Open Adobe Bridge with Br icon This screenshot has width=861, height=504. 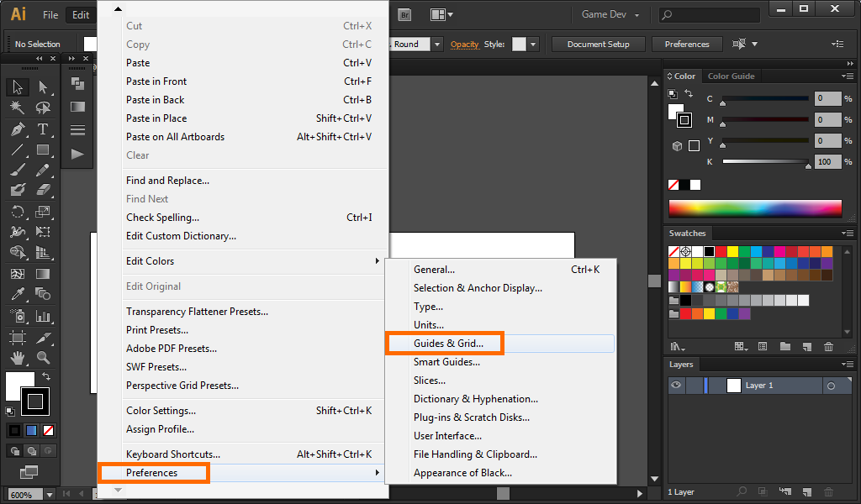click(405, 14)
